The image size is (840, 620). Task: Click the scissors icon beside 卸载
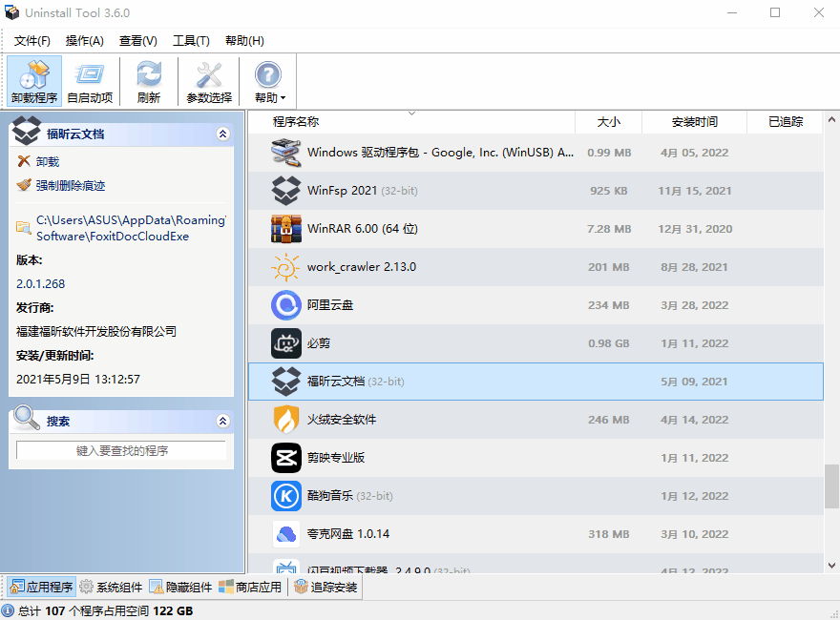tap(24, 161)
